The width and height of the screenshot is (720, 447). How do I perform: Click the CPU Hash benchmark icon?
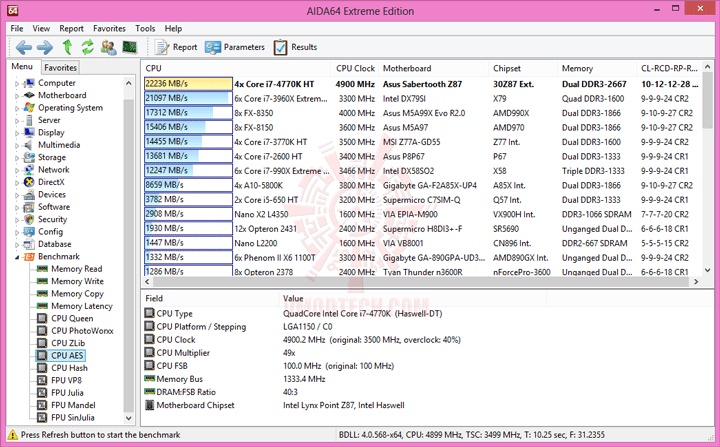pos(42,368)
